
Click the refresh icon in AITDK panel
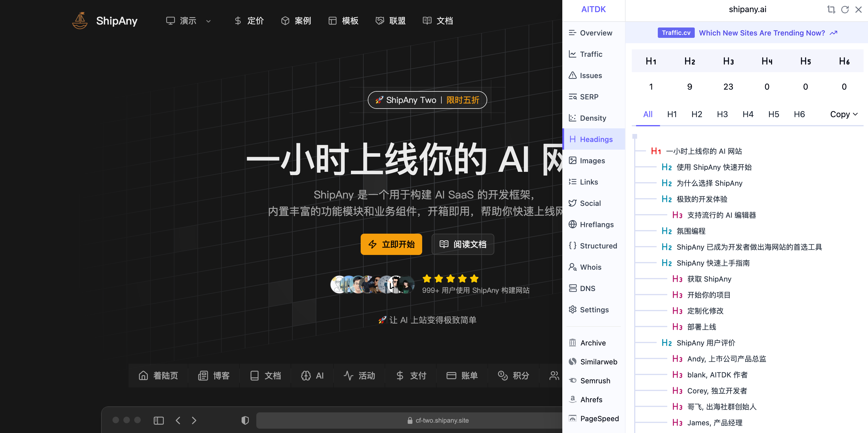pyautogui.click(x=845, y=9)
